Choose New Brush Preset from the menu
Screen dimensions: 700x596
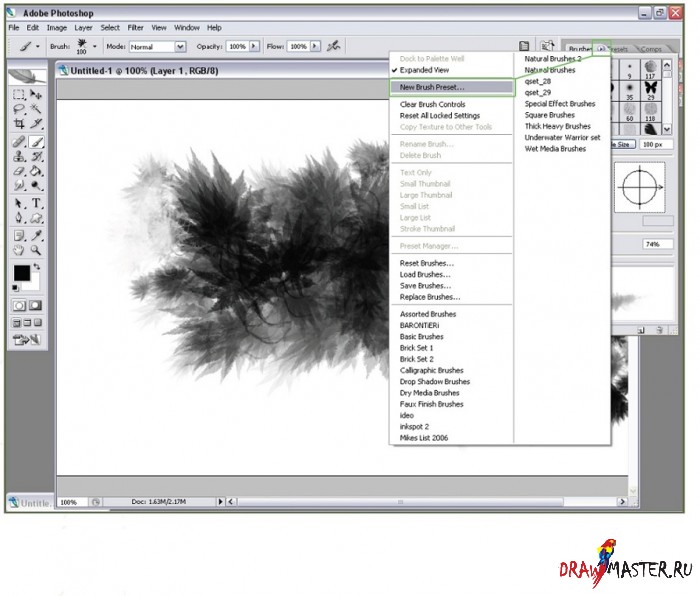tap(432, 88)
